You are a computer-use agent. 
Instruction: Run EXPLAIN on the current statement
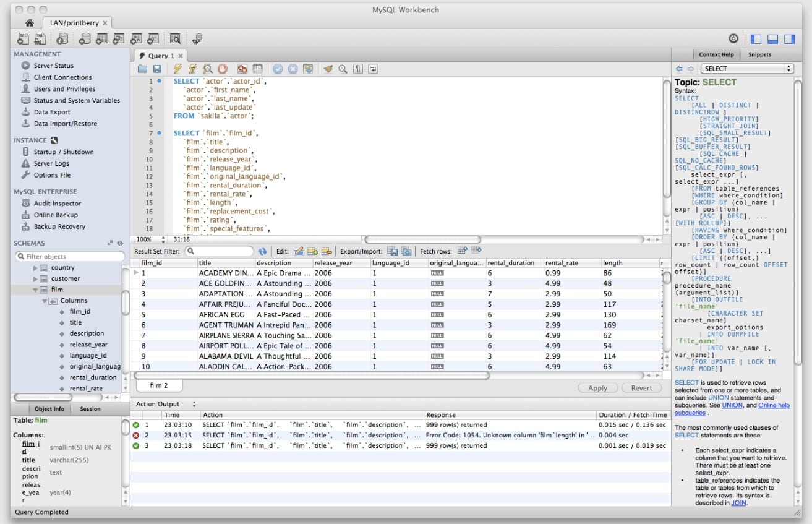(208, 69)
